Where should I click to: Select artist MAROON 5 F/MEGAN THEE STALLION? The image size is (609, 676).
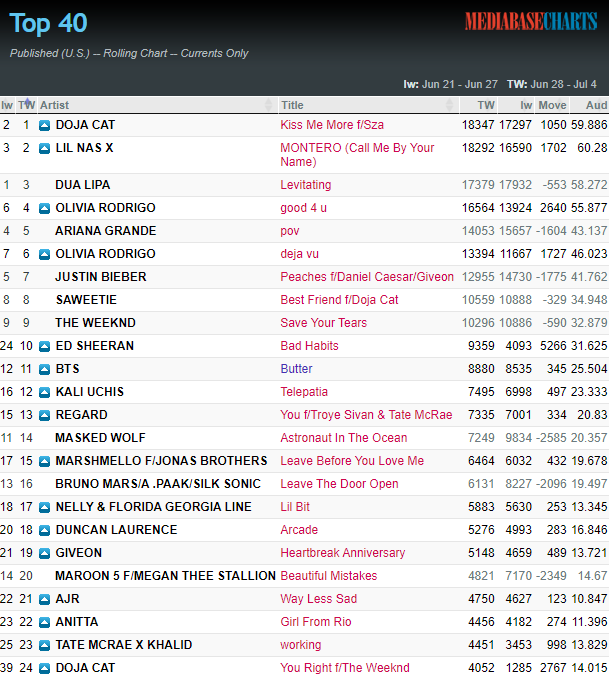pyautogui.click(x=166, y=576)
